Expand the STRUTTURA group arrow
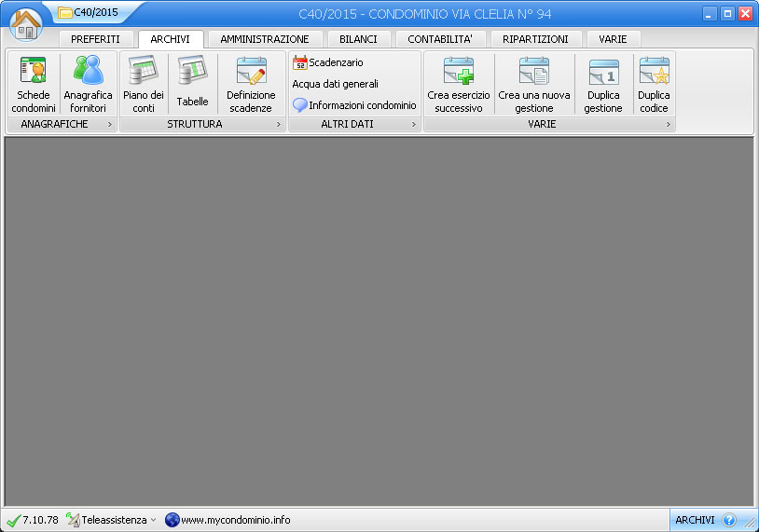 coord(278,124)
